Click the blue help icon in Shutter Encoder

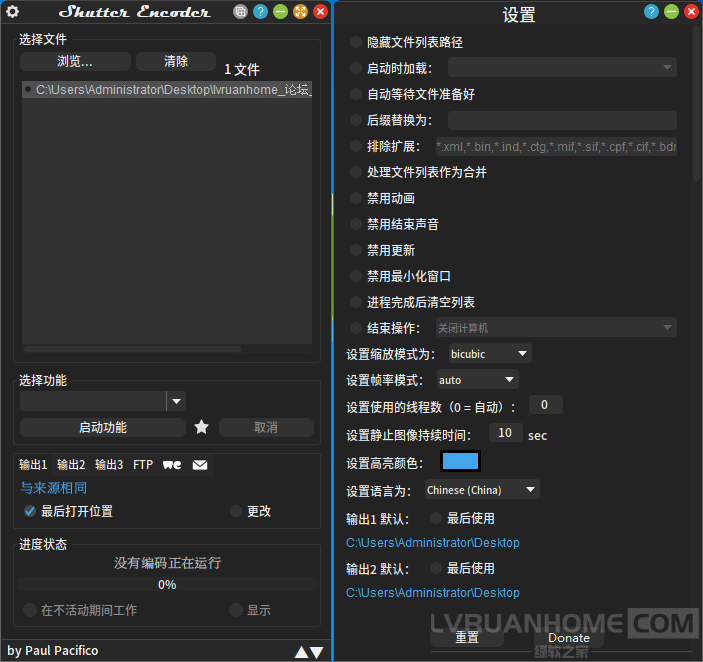tap(260, 12)
